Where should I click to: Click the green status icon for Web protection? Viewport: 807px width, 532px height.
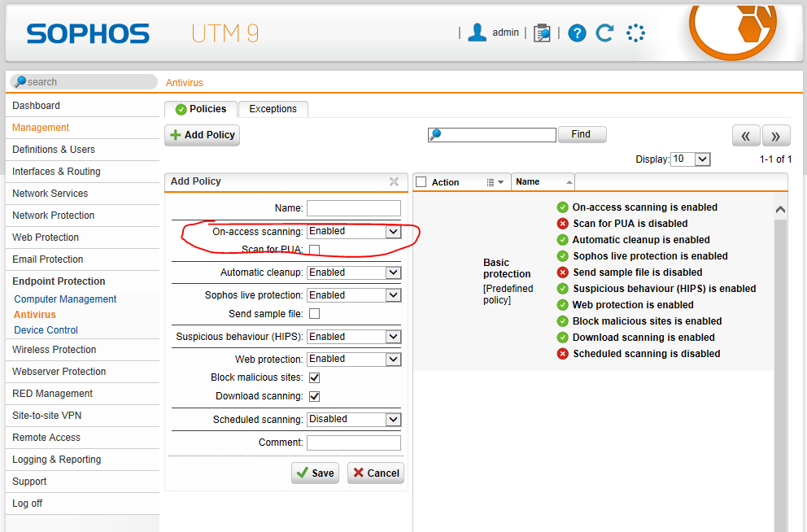[562, 304]
